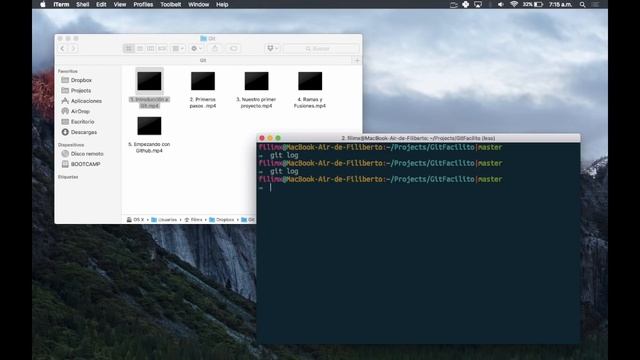Image resolution: width=640 pixels, height=360 pixels.
Task: Open Dropbox dropdown in Finder toolbar
Action: (x=272, y=49)
